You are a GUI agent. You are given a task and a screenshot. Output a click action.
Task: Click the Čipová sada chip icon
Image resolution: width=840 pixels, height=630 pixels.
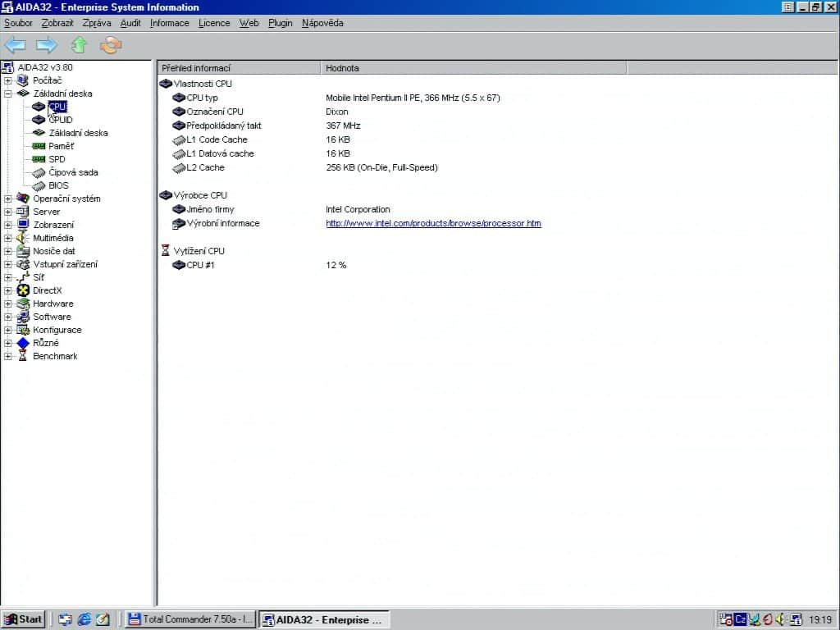[x=39, y=172]
